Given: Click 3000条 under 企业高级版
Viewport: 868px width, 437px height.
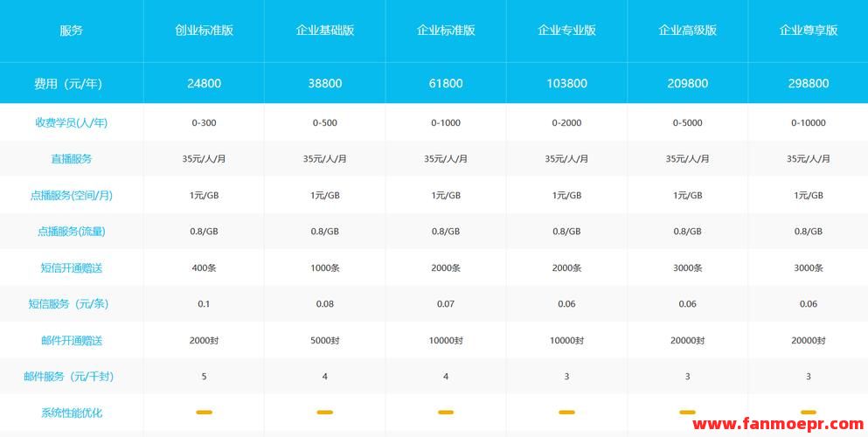Looking at the screenshot, I should [688, 267].
